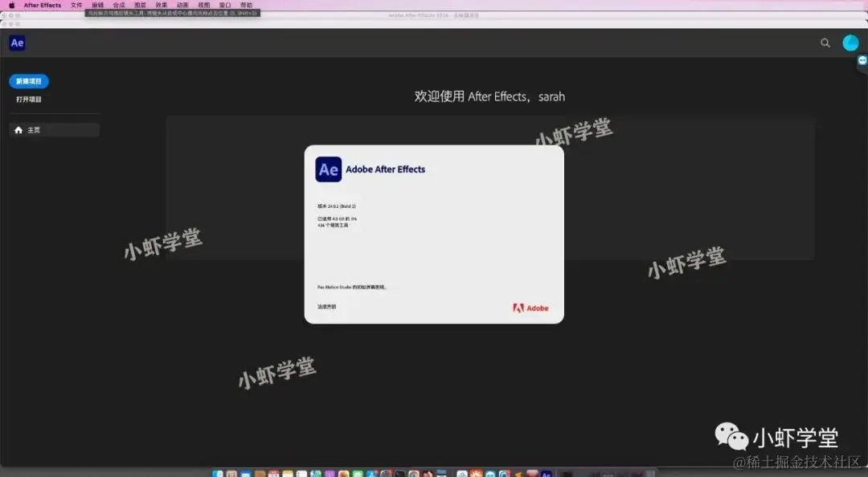Open the 图层 menu
This screenshot has height=477, width=868.
(x=140, y=5)
